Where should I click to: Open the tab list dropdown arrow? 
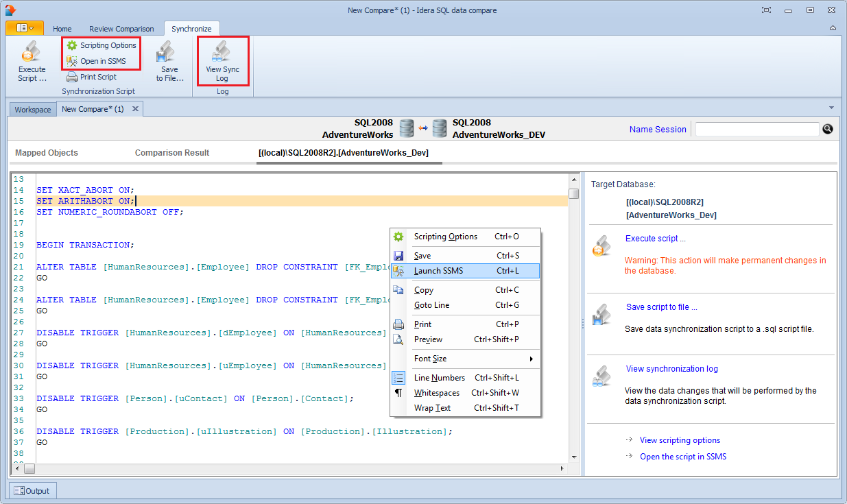click(x=831, y=108)
